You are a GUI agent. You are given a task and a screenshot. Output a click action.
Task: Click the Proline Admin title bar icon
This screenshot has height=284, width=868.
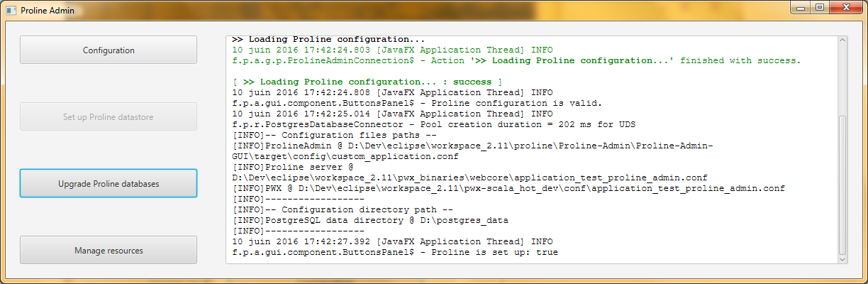point(11,10)
